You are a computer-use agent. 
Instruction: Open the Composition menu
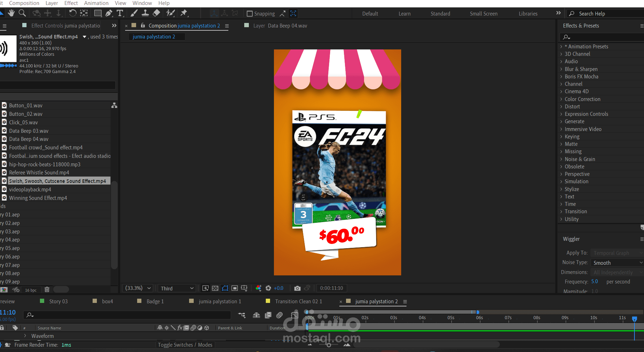(24, 3)
